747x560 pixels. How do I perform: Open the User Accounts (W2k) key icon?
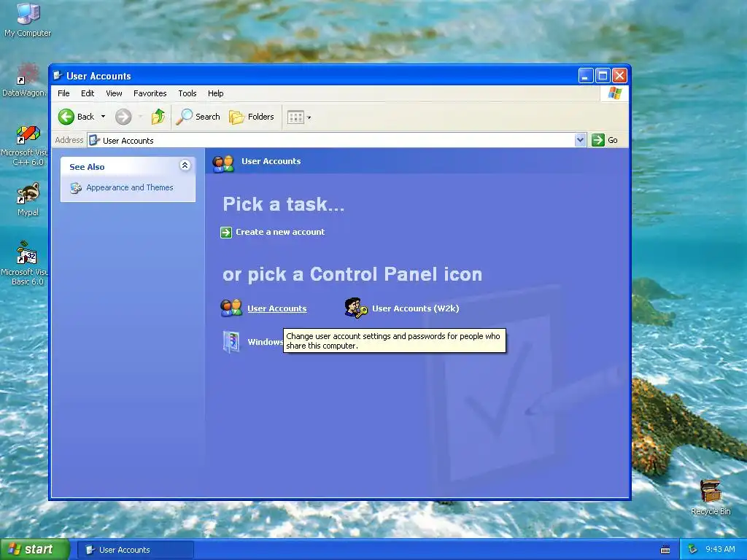coord(356,308)
